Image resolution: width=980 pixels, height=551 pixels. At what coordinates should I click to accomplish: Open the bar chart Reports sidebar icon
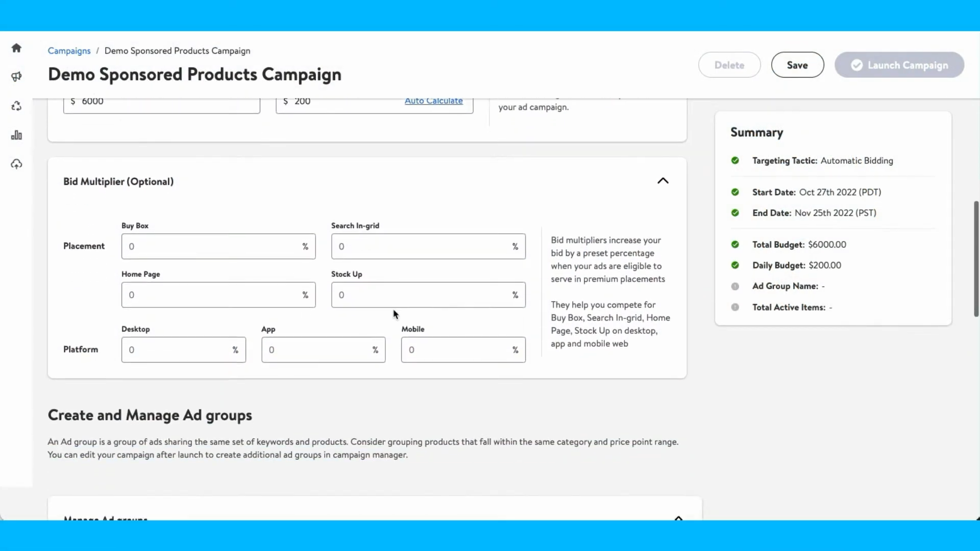[x=16, y=135]
